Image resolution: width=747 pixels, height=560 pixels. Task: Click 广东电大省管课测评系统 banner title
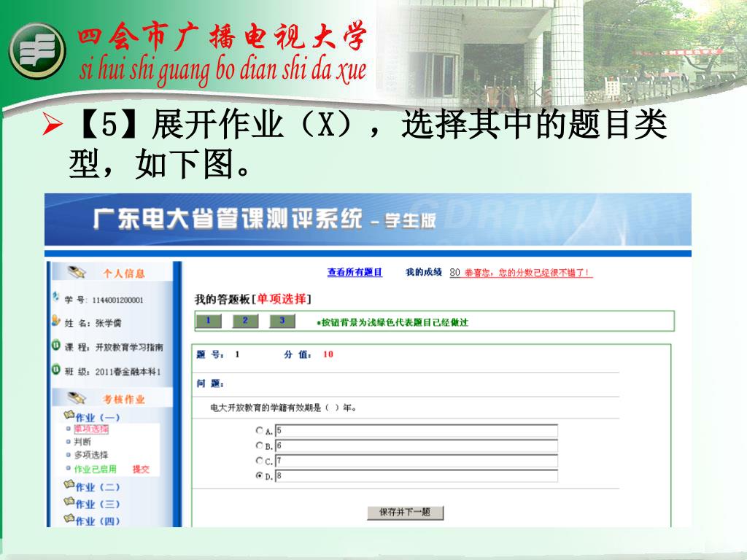(x=228, y=219)
